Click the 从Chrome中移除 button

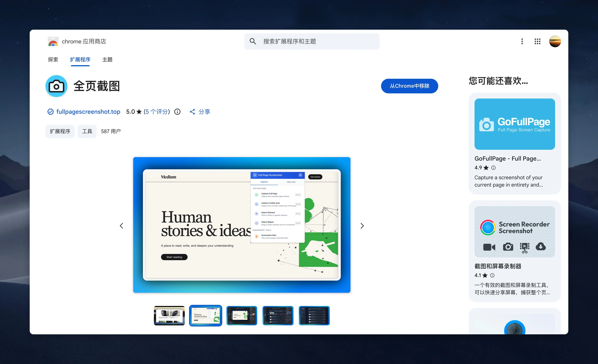click(409, 86)
